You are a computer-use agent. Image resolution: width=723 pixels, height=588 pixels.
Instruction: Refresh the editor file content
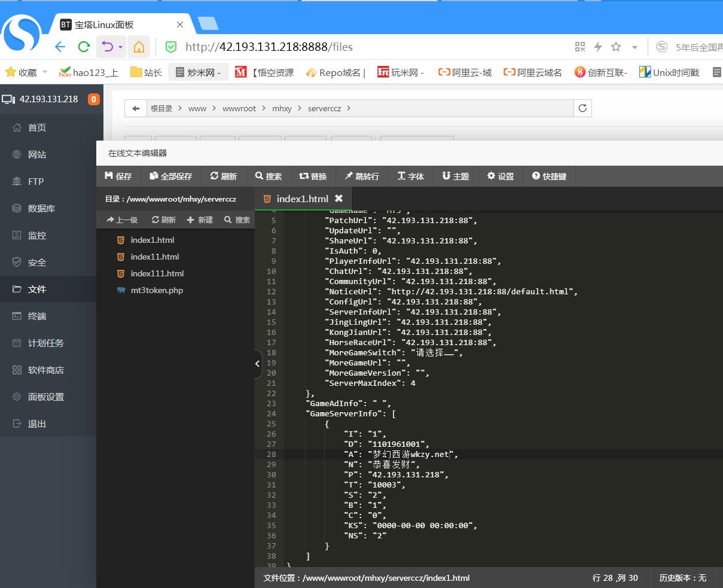224,176
